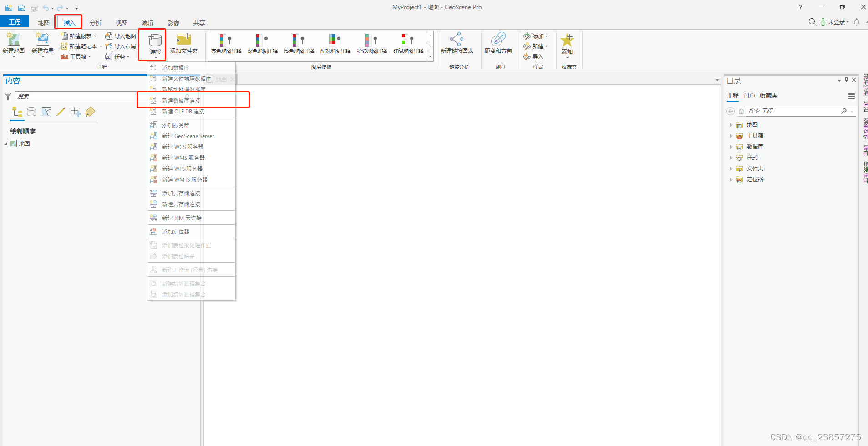This screenshot has width=868, height=446.
Task: Choose 新建 OLE DB 连接 menu item
Action: (192, 111)
